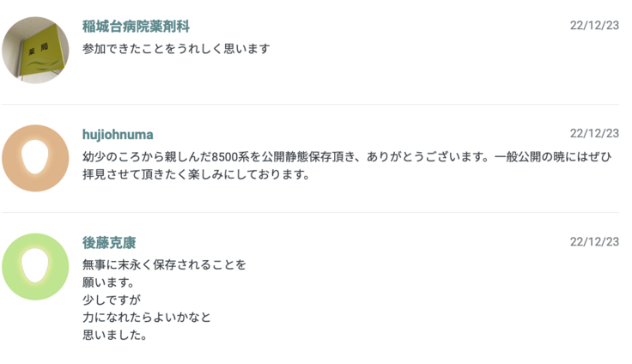This screenshot has height=364, width=632.
Task: Visit the hujiohnuma username link
Action: (118, 134)
